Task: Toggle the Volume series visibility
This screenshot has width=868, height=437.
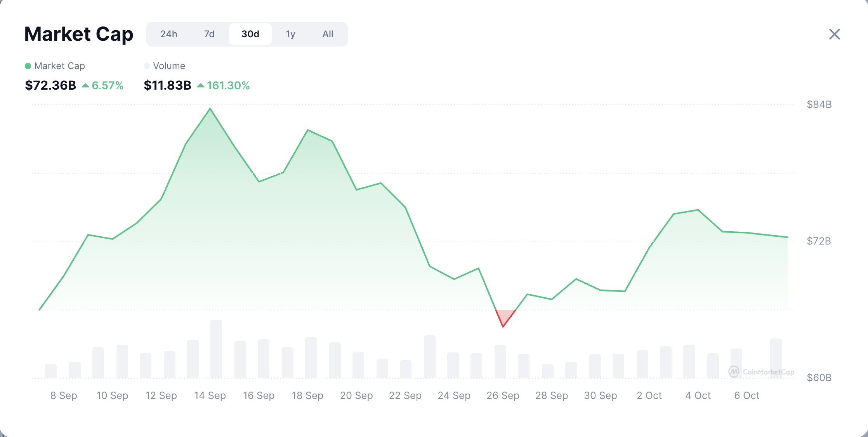Action: (165, 66)
